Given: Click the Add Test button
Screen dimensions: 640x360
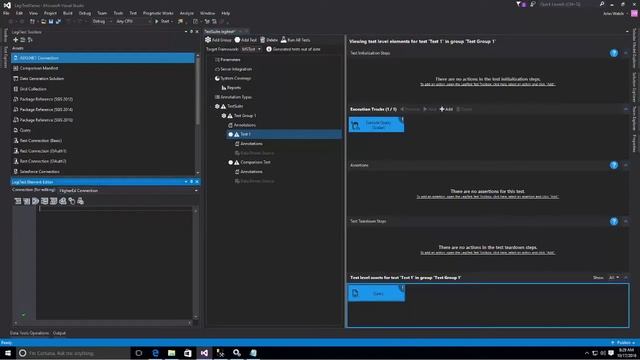Looking at the screenshot, I should [x=246, y=40].
